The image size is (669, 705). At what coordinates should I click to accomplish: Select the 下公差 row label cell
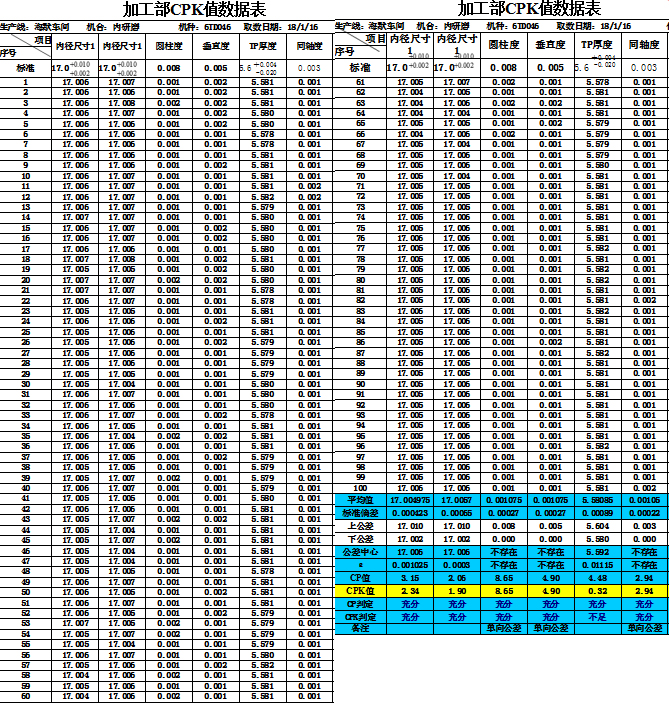(x=359, y=538)
